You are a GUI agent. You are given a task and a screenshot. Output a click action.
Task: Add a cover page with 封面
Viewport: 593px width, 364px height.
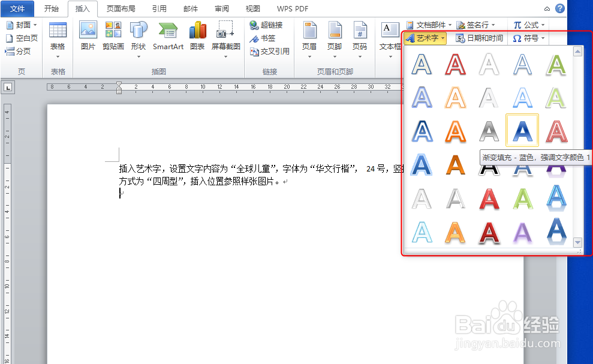point(20,25)
